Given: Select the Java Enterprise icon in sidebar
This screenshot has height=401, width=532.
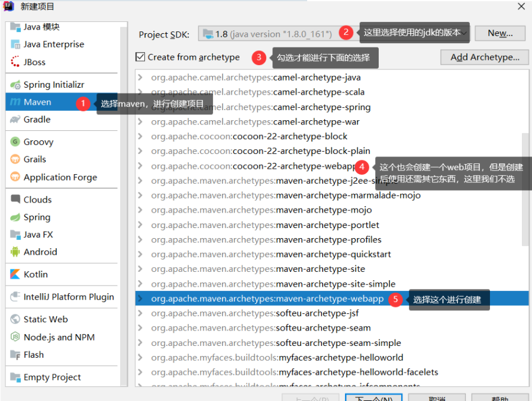Looking at the screenshot, I should click(x=15, y=44).
